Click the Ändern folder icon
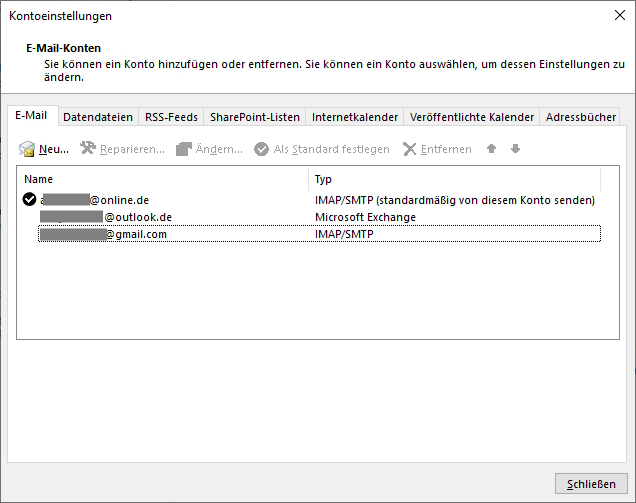636x503 pixels. click(184, 149)
